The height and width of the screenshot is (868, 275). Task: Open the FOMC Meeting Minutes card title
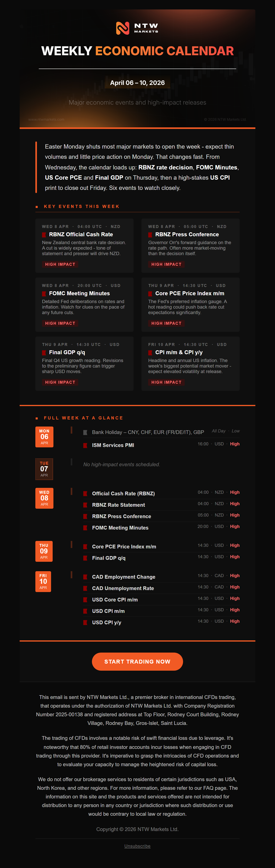pos(79,293)
